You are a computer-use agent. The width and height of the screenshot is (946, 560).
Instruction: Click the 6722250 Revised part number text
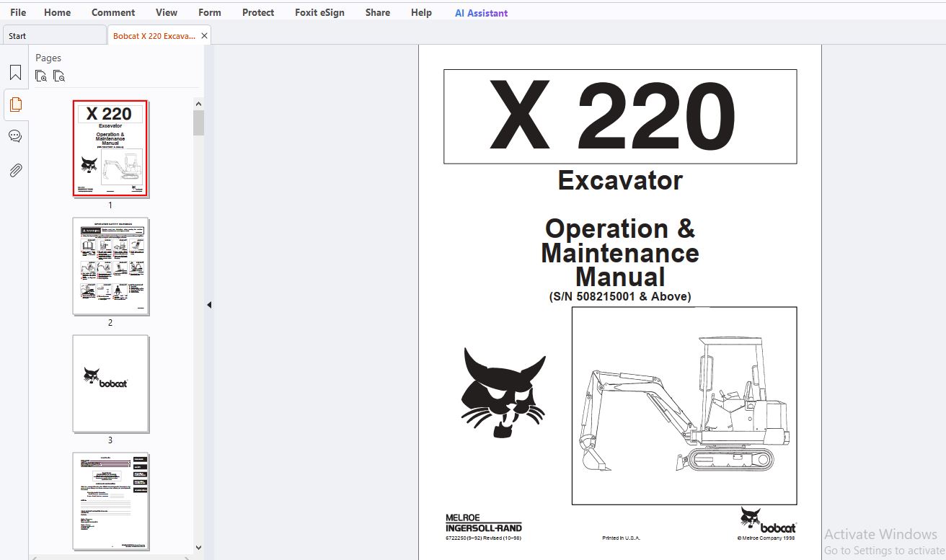coord(483,538)
